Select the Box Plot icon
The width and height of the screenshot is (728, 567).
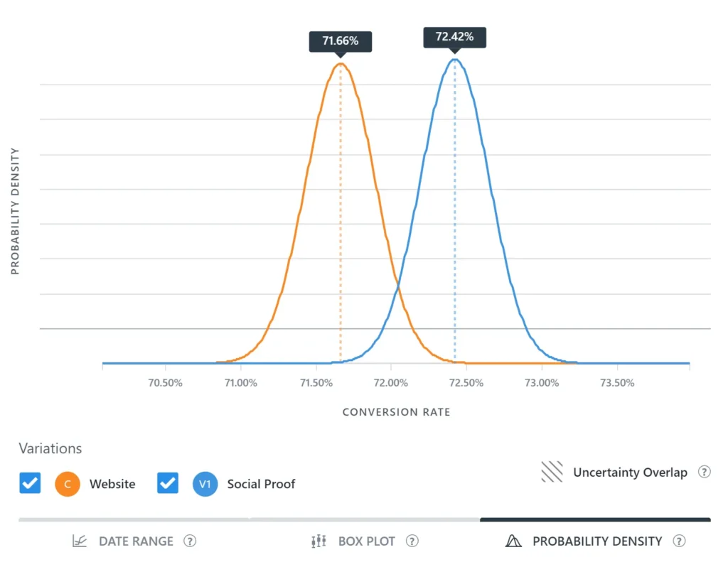[x=318, y=541]
